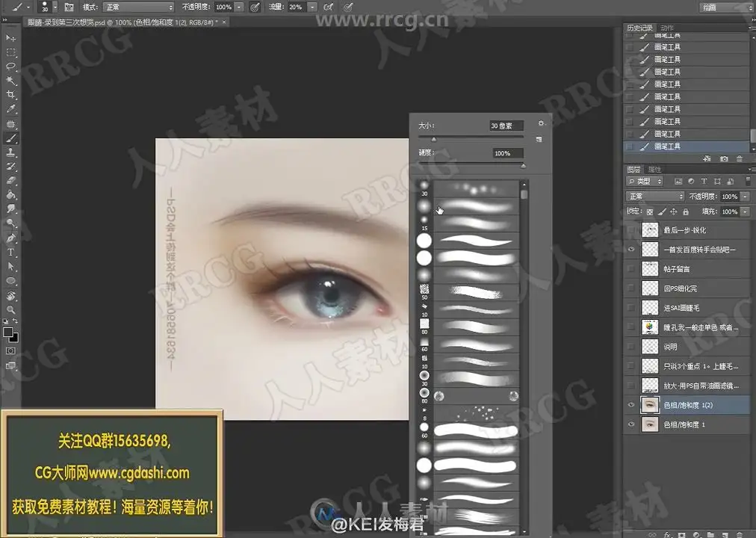Show the 帖子留言 layer
The height and width of the screenshot is (538, 756).
631,268
